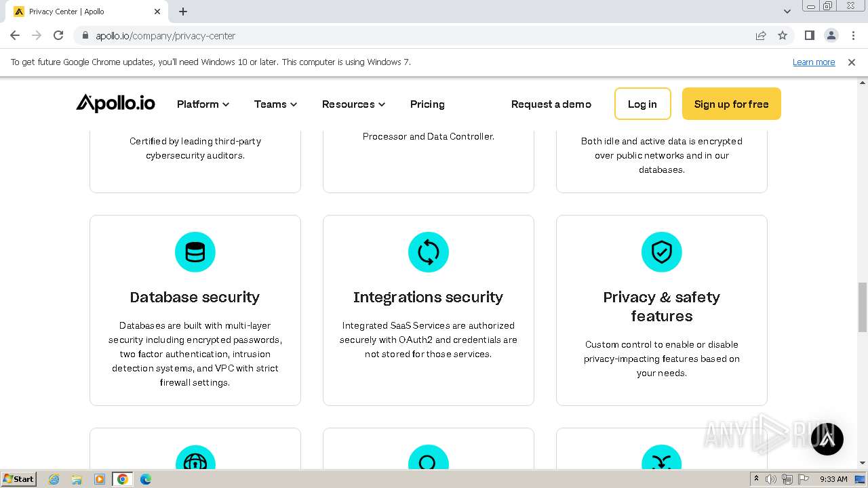Close the Privacy Center tab
The width and height of the screenshot is (868, 488).
pos(157,12)
